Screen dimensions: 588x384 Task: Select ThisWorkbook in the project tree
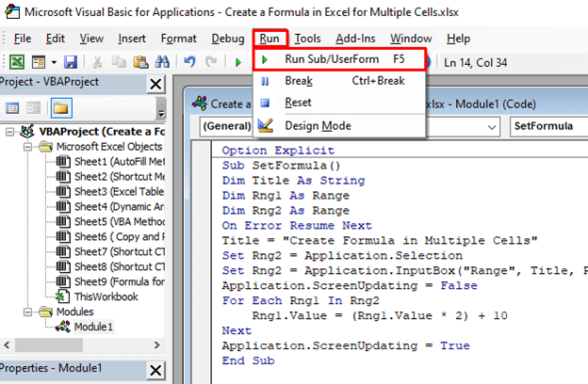(106, 296)
